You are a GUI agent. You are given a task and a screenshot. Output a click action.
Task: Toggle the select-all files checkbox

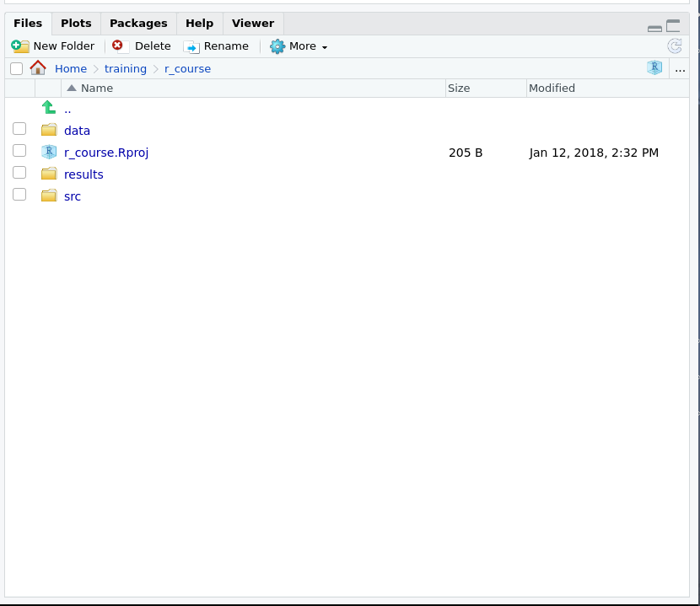[16, 69]
